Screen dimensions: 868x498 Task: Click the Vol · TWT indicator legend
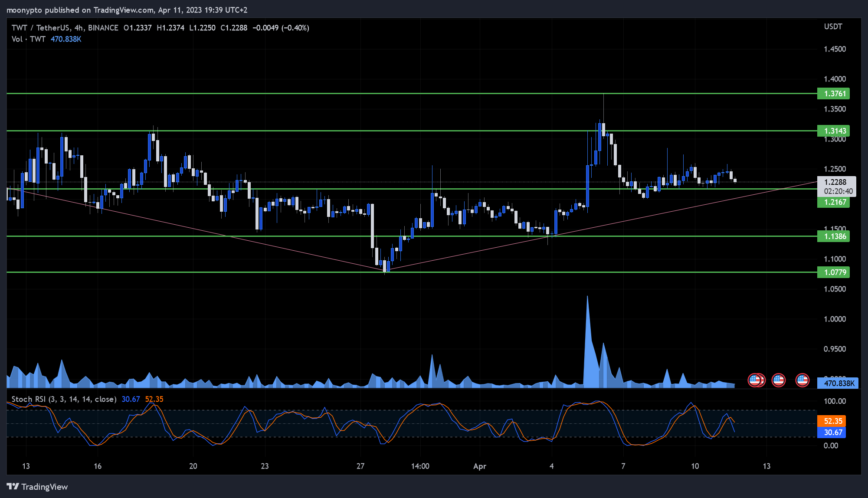(x=28, y=39)
